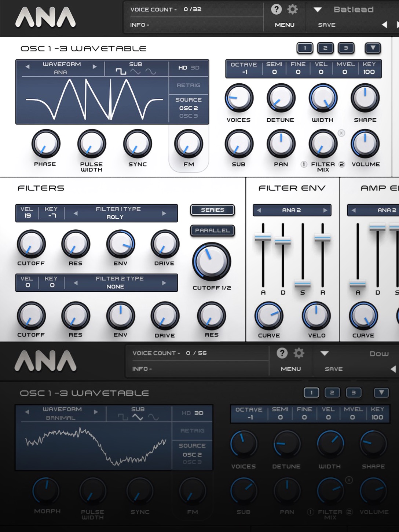Click Filter 1 VEL value 19
The width and height of the screenshot is (399, 532).
[x=28, y=216]
